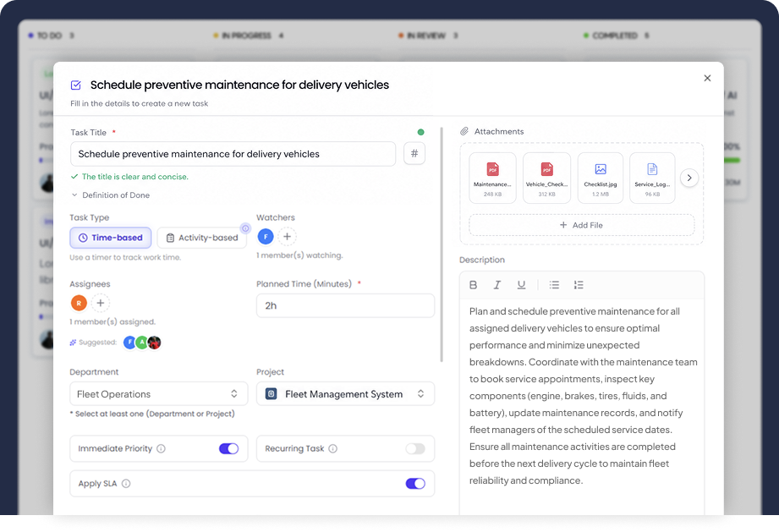The width and height of the screenshot is (779, 532).
Task: Click the Bold formatting icon
Action: [473, 285]
